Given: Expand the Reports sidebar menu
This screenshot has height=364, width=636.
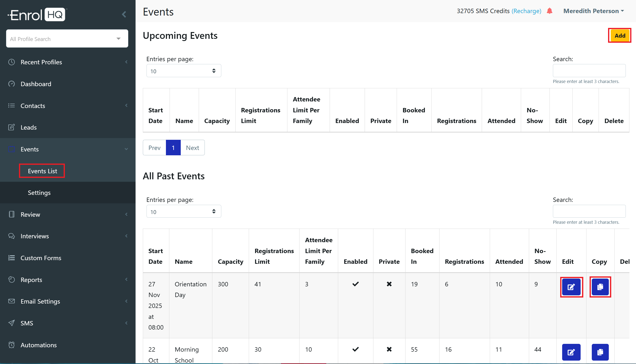Looking at the screenshot, I should 31,280.
